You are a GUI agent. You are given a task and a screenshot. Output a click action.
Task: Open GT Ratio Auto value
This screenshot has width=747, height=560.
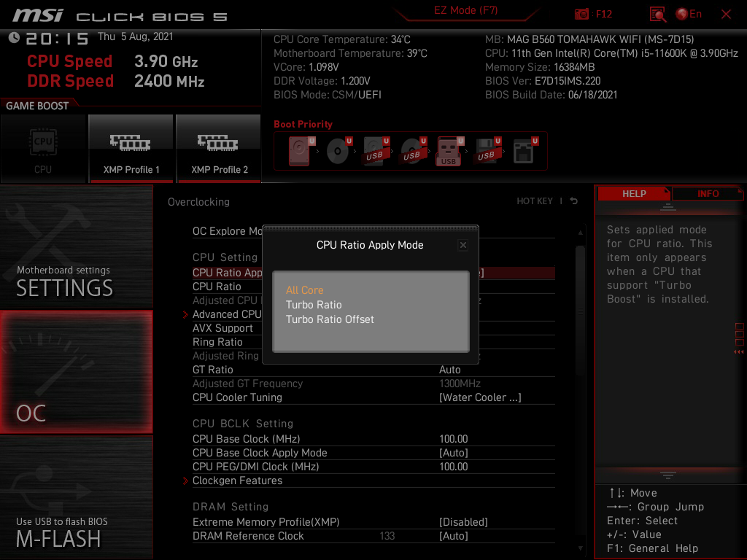449,370
